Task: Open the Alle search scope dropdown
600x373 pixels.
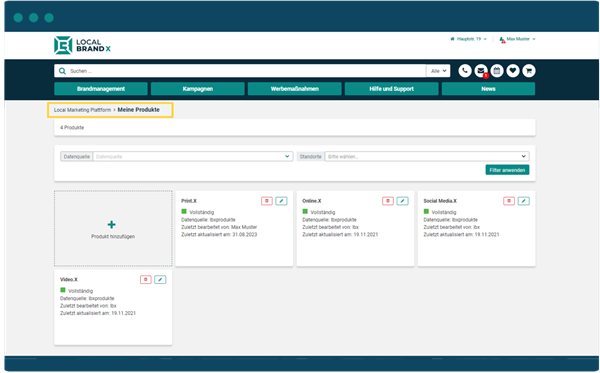Action: pyautogui.click(x=438, y=71)
